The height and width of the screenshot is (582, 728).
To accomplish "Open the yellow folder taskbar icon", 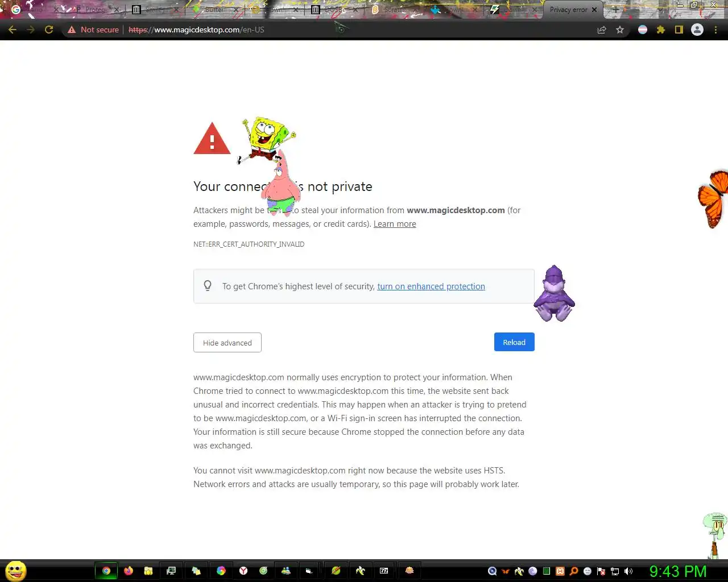I will [148, 571].
